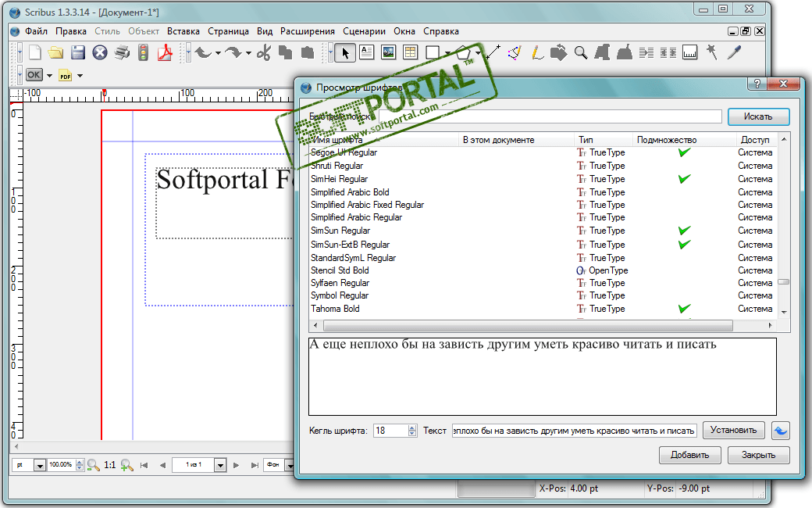Reset sample text with blue arrow button
This screenshot has height=508, width=812.
click(x=780, y=431)
